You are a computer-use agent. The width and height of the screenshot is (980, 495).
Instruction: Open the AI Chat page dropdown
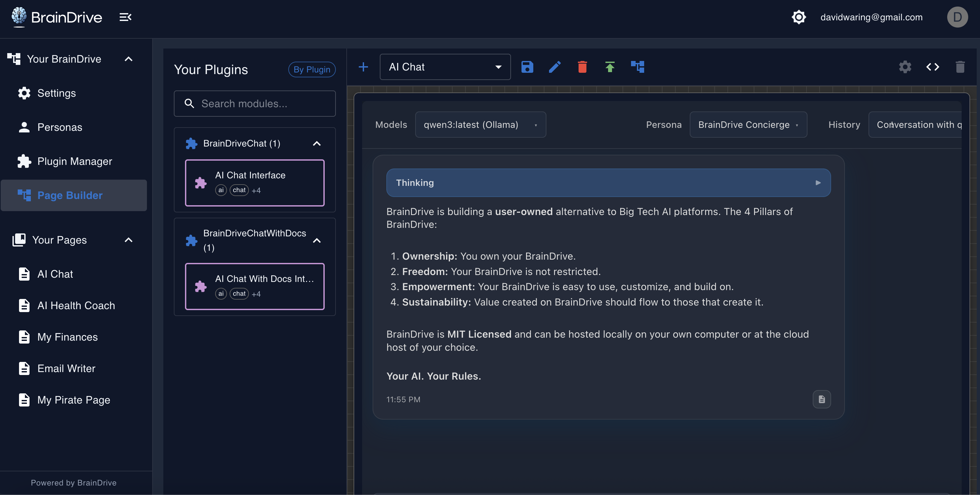tap(445, 67)
